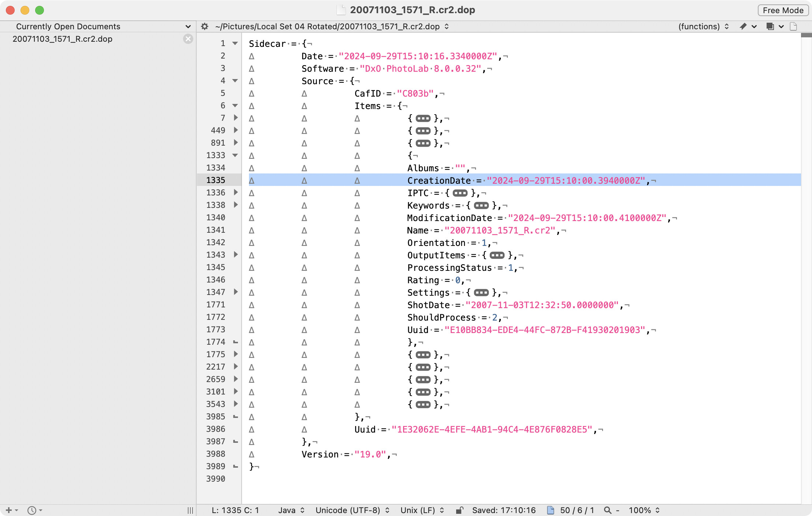Collapse the Source fold at line 4

click(235, 81)
